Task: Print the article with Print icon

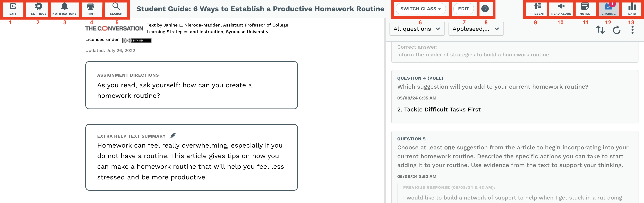Action: 90,9
